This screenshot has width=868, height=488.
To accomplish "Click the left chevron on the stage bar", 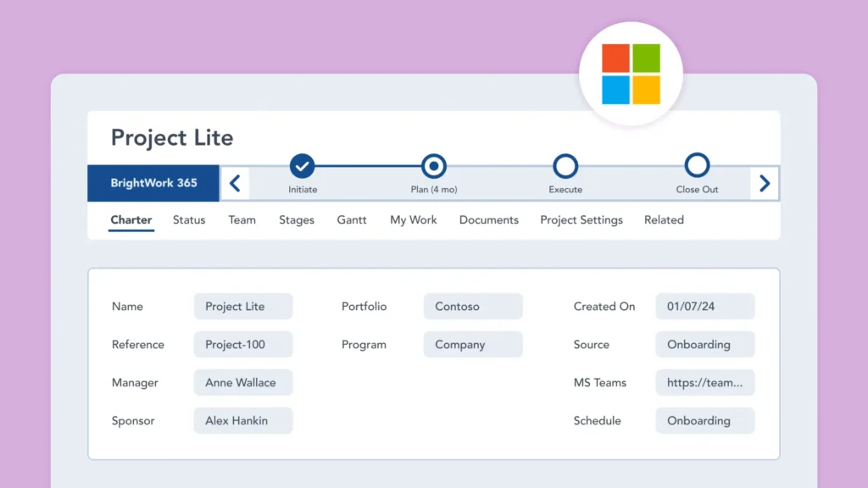I will (x=235, y=182).
